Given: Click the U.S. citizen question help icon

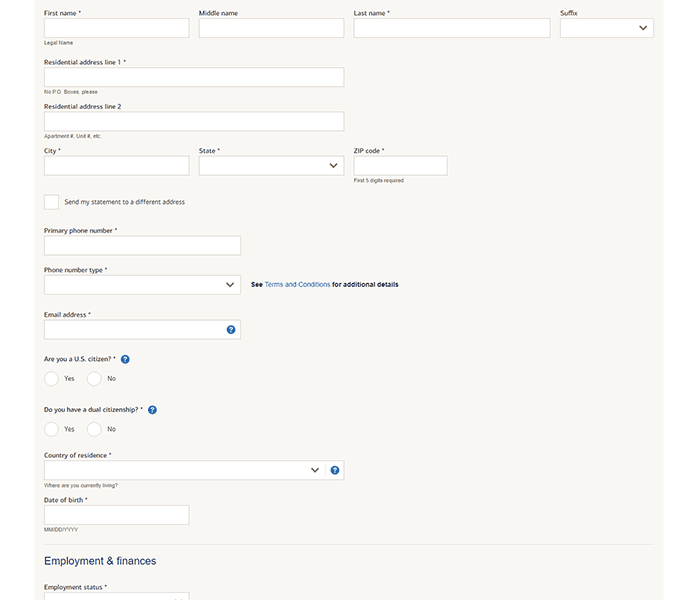Looking at the screenshot, I should pyautogui.click(x=125, y=359).
